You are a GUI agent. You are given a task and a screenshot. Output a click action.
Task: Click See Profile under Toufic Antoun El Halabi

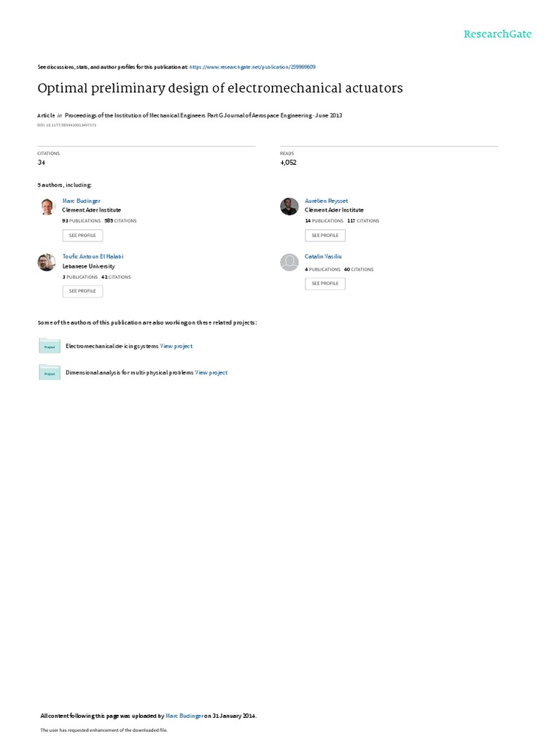point(82,291)
